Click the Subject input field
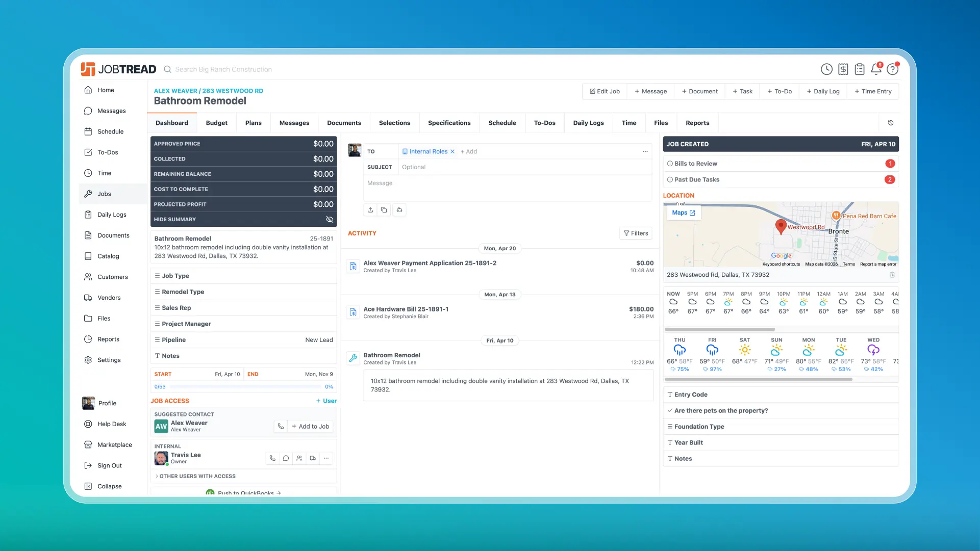 point(525,167)
